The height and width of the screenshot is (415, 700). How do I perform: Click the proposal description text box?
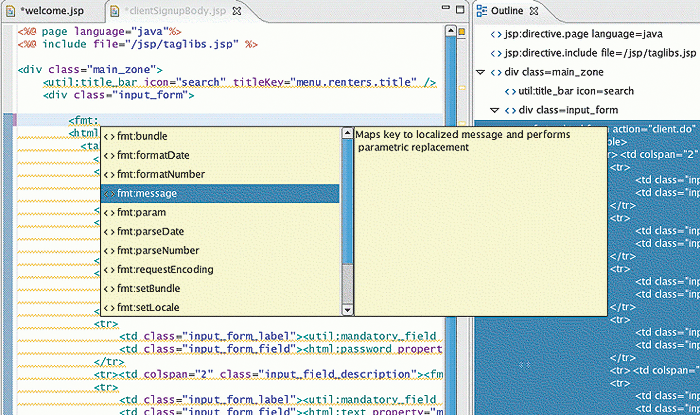point(480,221)
